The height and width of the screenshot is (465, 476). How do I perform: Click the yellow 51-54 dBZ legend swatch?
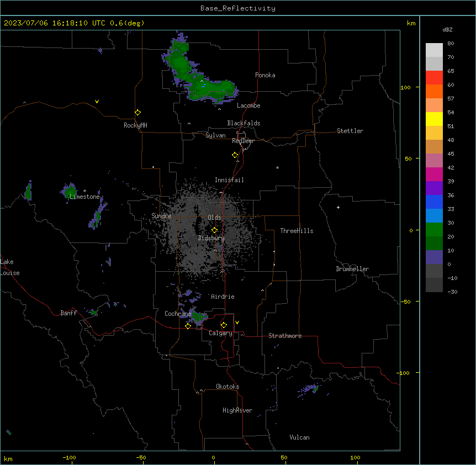point(434,119)
